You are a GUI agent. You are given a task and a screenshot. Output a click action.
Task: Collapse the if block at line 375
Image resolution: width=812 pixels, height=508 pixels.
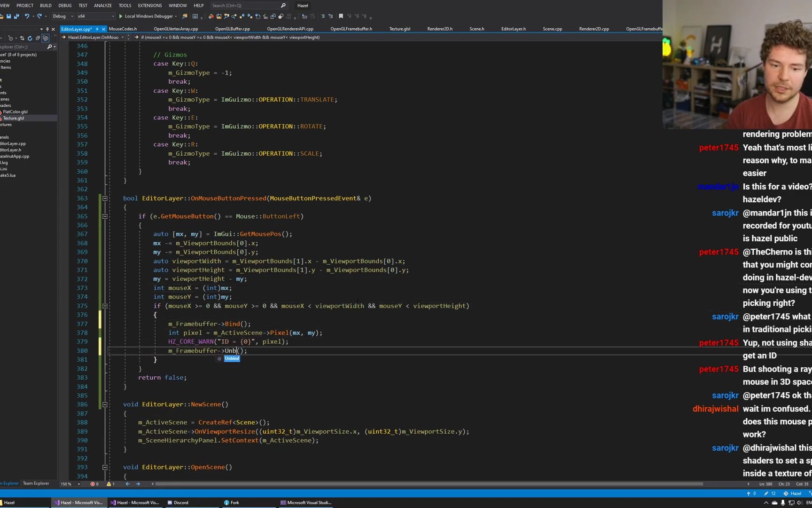(x=105, y=306)
